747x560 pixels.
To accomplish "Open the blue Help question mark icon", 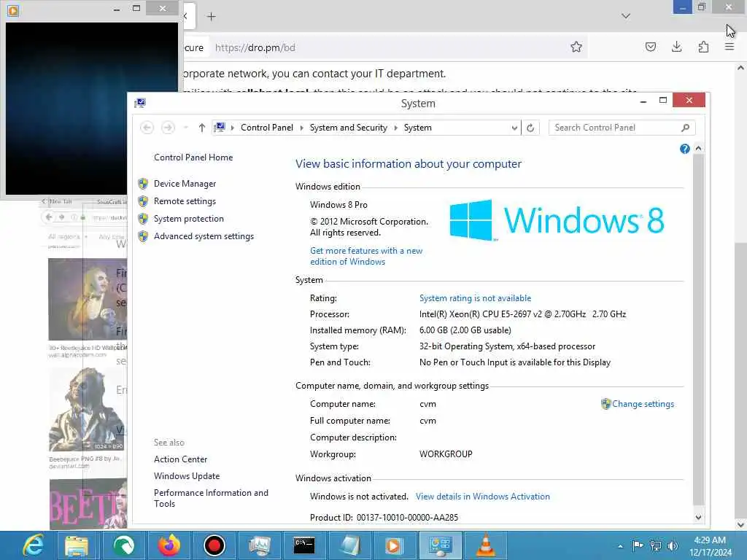I will coord(684,149).
